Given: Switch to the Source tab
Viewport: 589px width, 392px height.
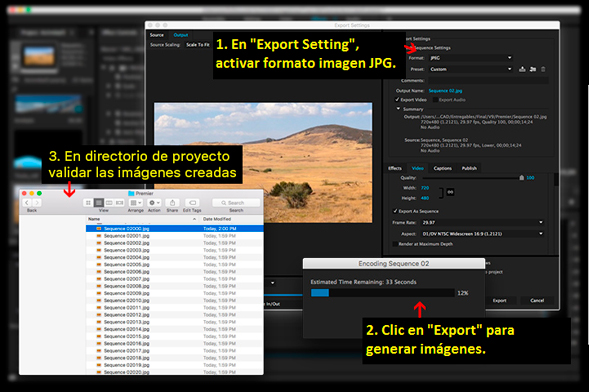Looking at the screenshot, I should pos(157,35).
